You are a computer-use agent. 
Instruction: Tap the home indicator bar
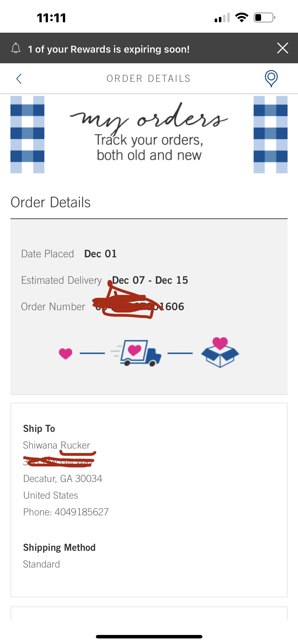149,637
